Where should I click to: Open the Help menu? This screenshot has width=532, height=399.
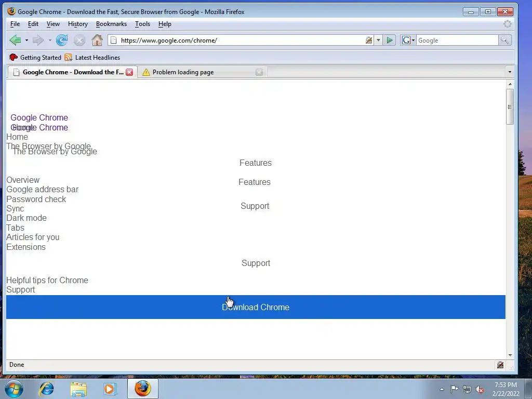[x=165, y=24]
